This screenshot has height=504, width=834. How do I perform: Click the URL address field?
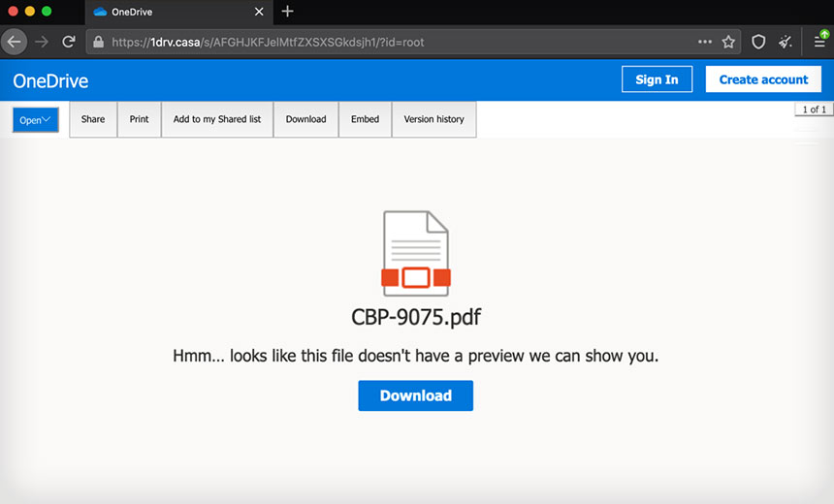pyautogui.click(x=414, y=42)
